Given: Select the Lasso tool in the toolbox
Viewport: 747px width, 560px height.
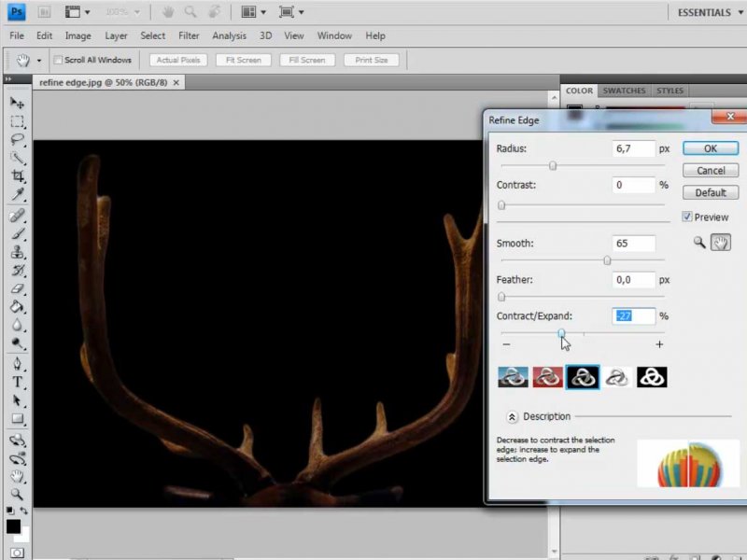Looking at the screenshot, I should tap(17, 140).
